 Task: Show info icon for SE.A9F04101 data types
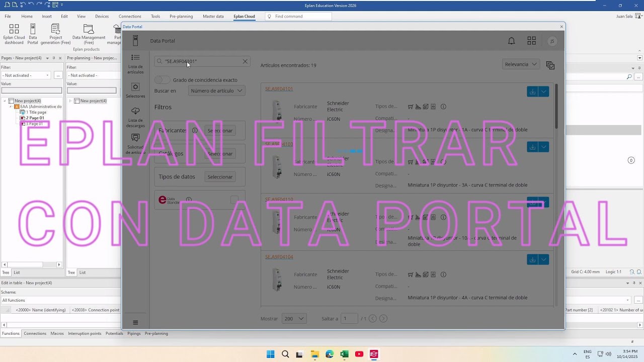[443, 107]
